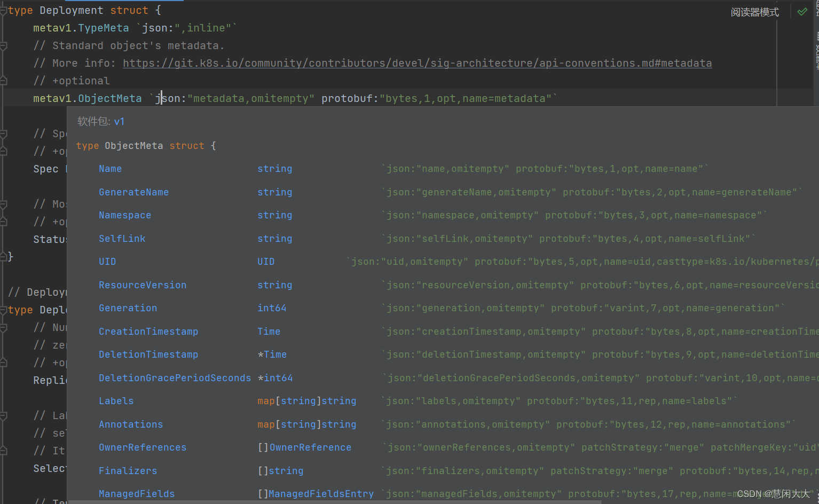819x504 pixels.
Task: Open the GenerateName field link
Action: [x=133, y=192]
